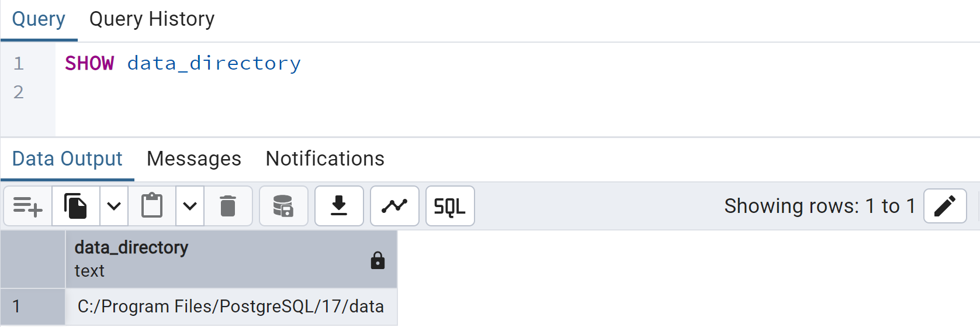Copy selected rows with the copy icon
Image resolution: width=980 pixels, height=327 pixels.
coord(76,206)
